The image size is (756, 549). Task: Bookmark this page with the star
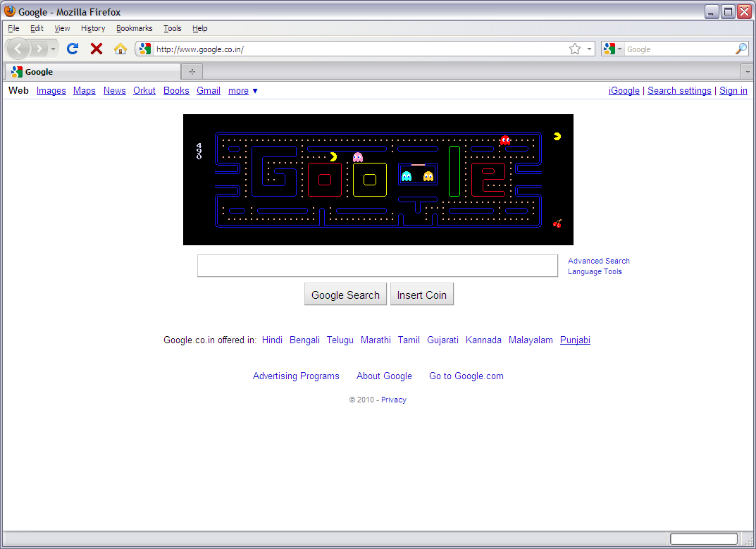575,49
